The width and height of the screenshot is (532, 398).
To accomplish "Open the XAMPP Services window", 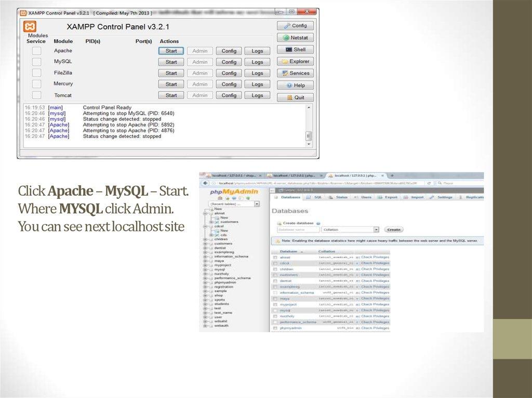I will coord(295,73).
